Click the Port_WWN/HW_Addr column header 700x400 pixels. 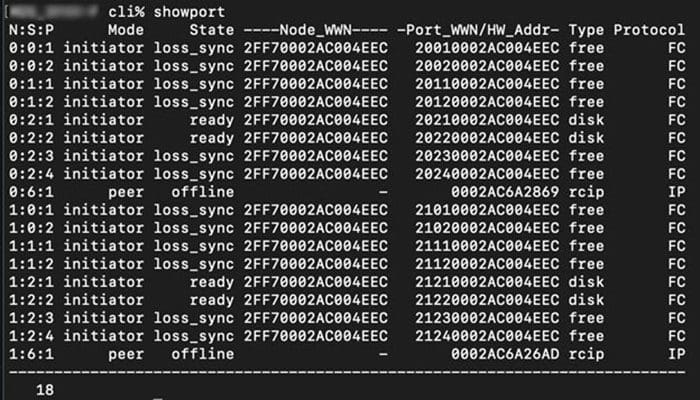(x=478, y=30)
